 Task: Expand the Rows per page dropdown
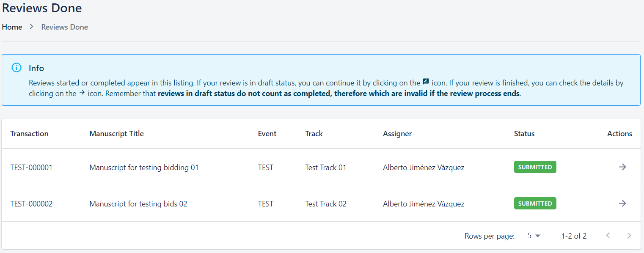click(534, 236)
